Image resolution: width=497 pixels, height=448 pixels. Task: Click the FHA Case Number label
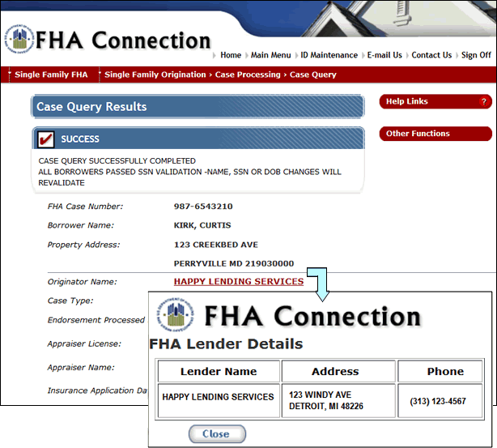(85, 207)
